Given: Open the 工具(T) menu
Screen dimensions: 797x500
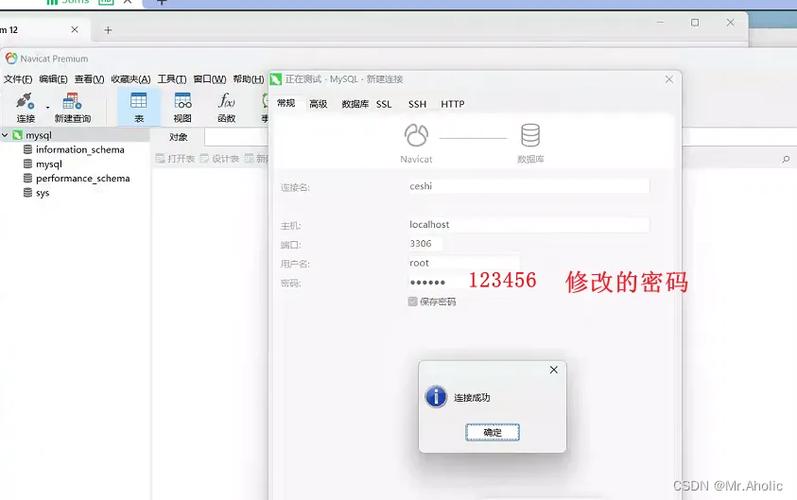Looking at the screenshot, I should pyautogui.click(x=172, y=79).
